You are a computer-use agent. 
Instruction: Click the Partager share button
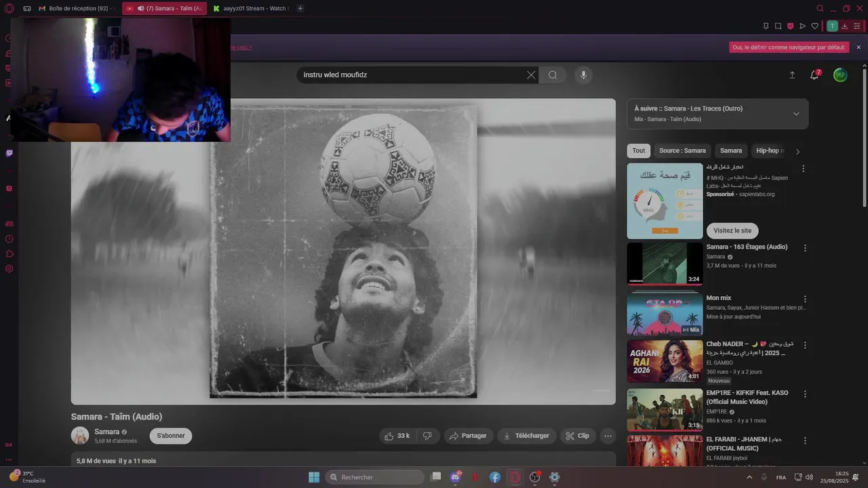469,436
